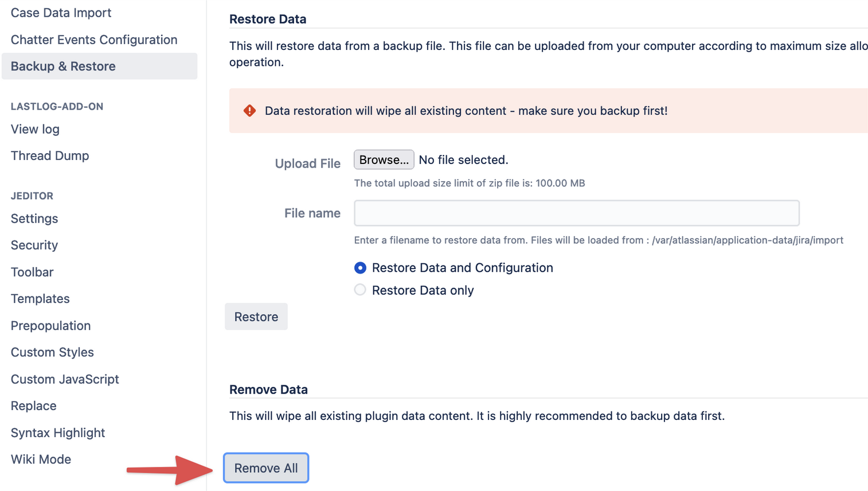The image size is (868, 491).
Task: Open the View log page
Action: pos(35,129)
